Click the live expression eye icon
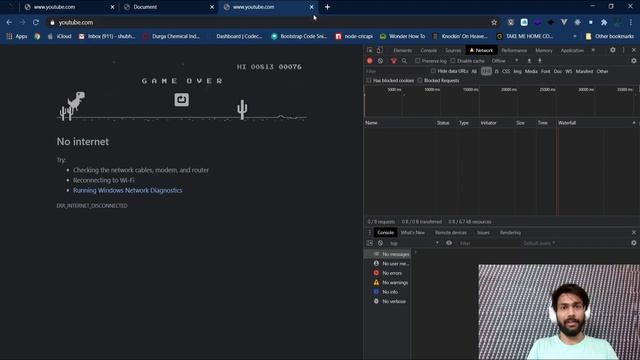Image resolution: width=640 pixels, height=360 pixels. 449,243
